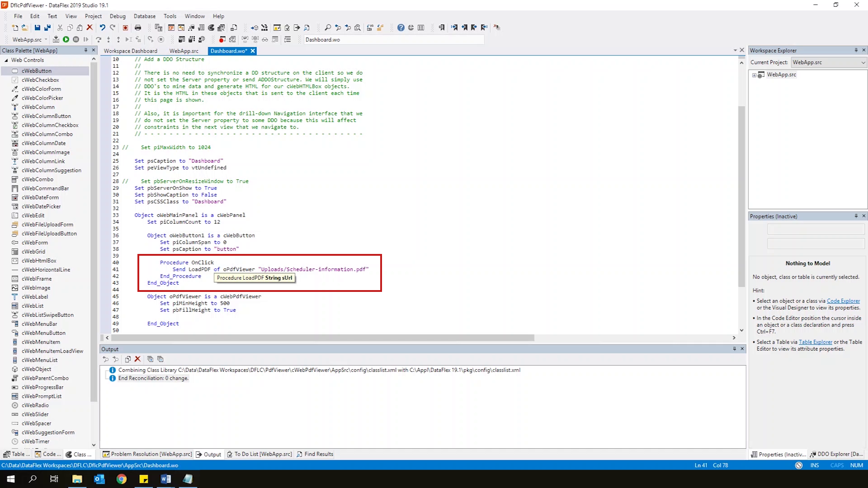Viewport: 868px width, 488px height.
Task: Select cWebRadio in Class Palette
Action: 35,405
